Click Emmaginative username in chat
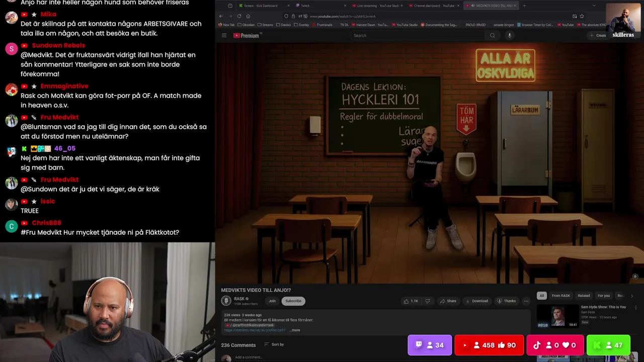This screenshot has height=362, width=644. (x=64, y=86)
